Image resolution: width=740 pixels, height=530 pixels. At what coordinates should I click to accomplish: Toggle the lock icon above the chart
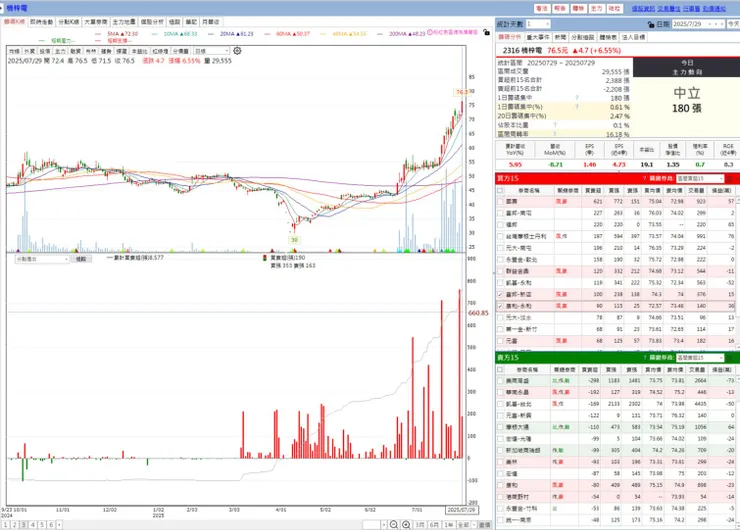pyautogui.click(x=486, y=32)
